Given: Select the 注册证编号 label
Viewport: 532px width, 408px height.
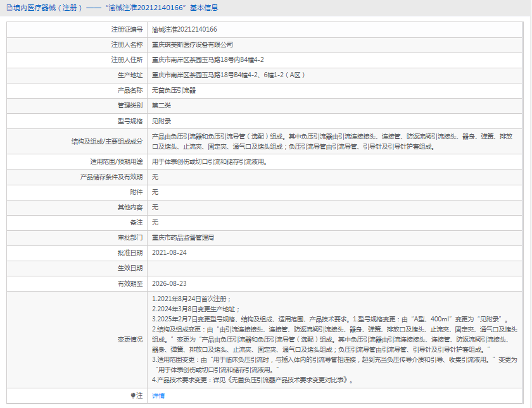Looking at the screenshot, I should pos(127,30).
